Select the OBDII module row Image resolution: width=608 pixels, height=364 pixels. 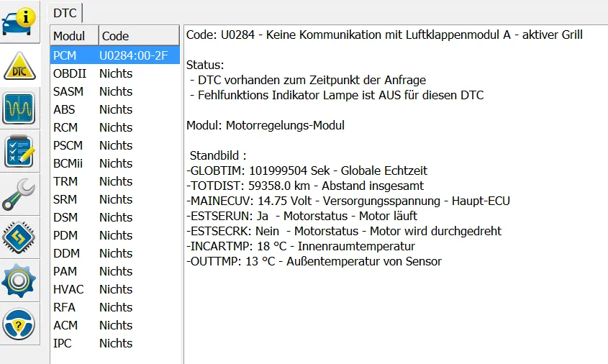click(x=68, y=73)
